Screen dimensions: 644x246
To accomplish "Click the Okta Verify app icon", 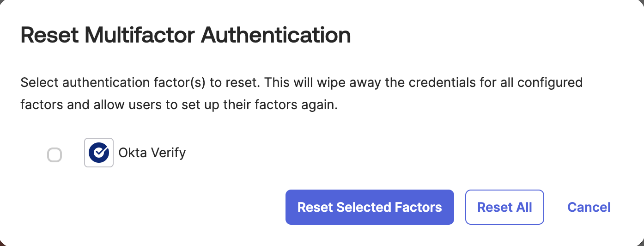I will pos(99,153).
